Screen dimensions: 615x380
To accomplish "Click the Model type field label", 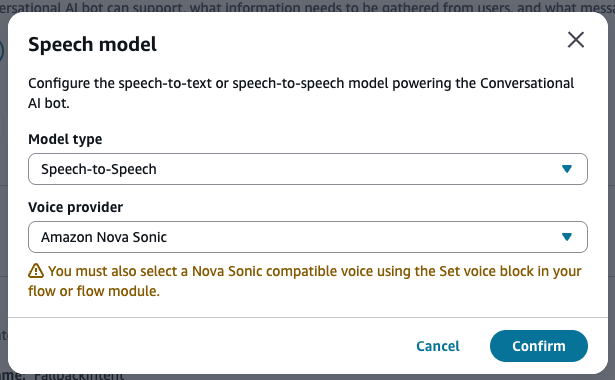I will tap(65, 139).
